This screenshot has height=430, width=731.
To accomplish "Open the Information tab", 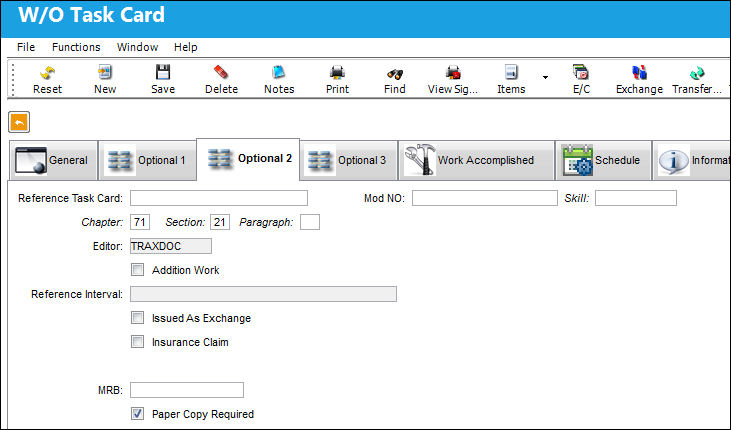I will coord(692,160).
